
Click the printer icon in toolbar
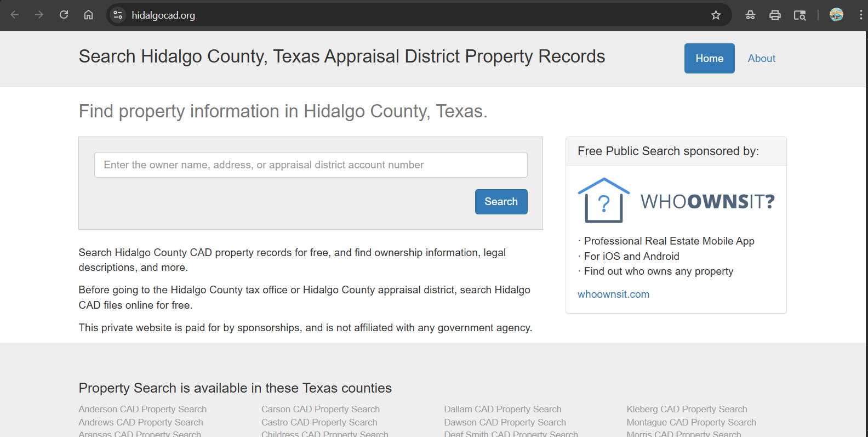coord(775,15)
